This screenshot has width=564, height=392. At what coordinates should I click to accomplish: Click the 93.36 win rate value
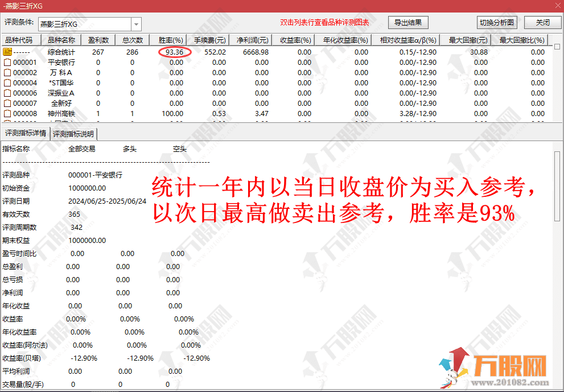pyautogui.click(x=175, y=52)
